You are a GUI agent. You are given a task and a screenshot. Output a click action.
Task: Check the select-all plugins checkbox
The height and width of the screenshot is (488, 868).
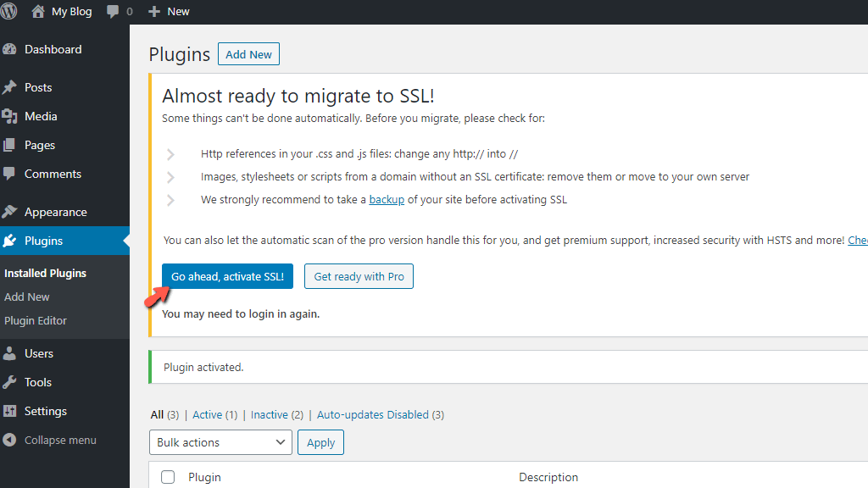coord(167,476)
